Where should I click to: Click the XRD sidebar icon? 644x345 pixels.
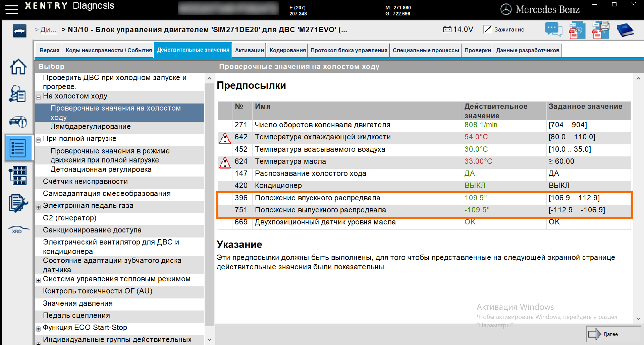tap(18, 230)
